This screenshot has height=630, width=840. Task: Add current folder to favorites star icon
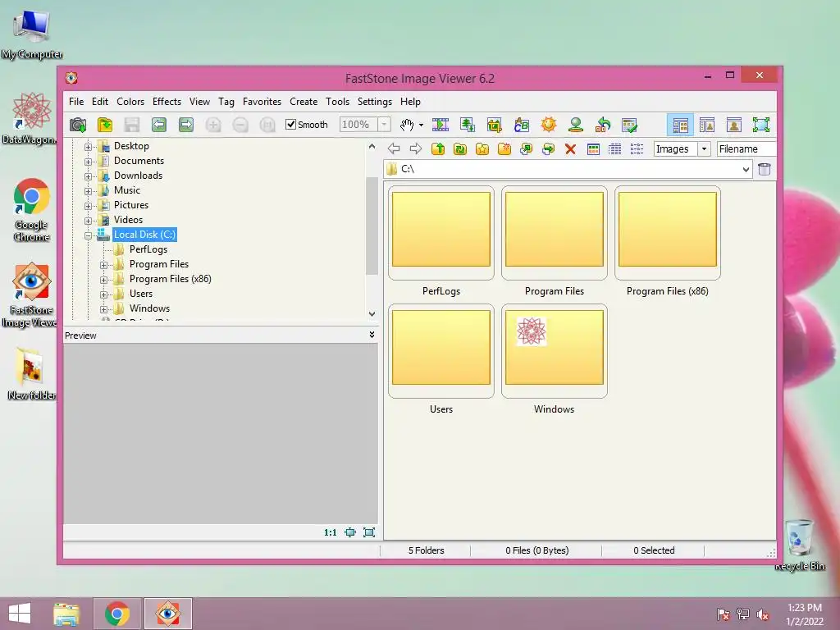click(482, 149)
